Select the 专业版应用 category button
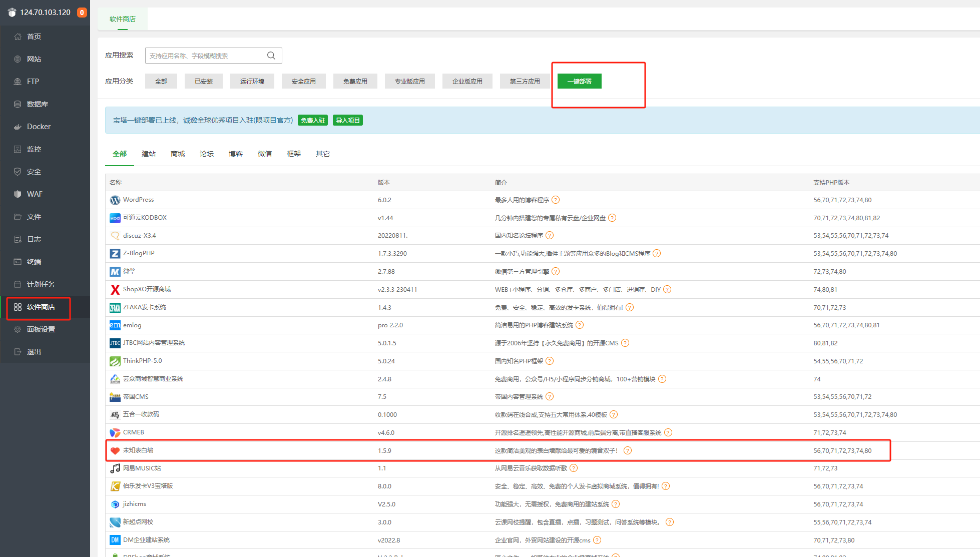This screenshot has height=557, width=980. [410, 81]
